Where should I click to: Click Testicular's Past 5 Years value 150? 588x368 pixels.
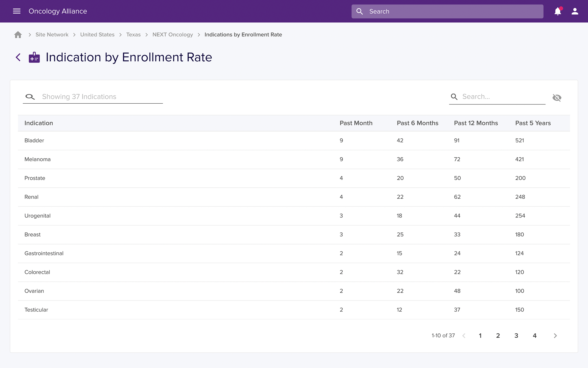tap(520, 310)
